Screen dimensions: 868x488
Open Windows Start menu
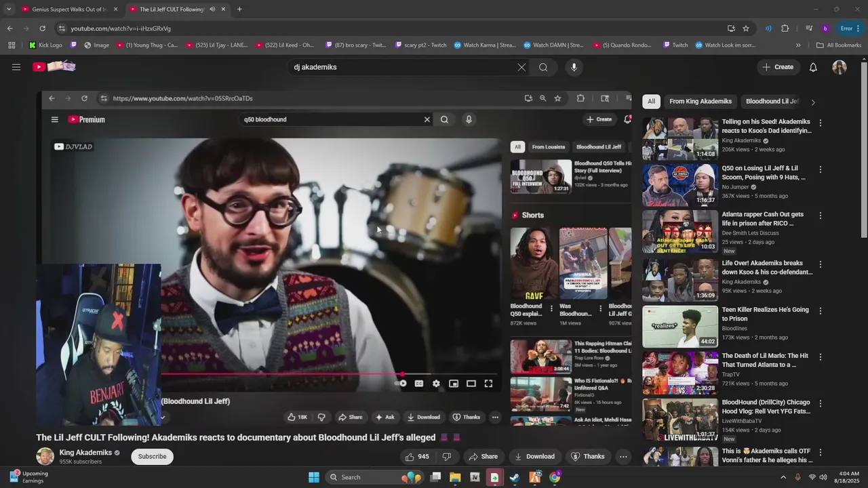(314, 477)
